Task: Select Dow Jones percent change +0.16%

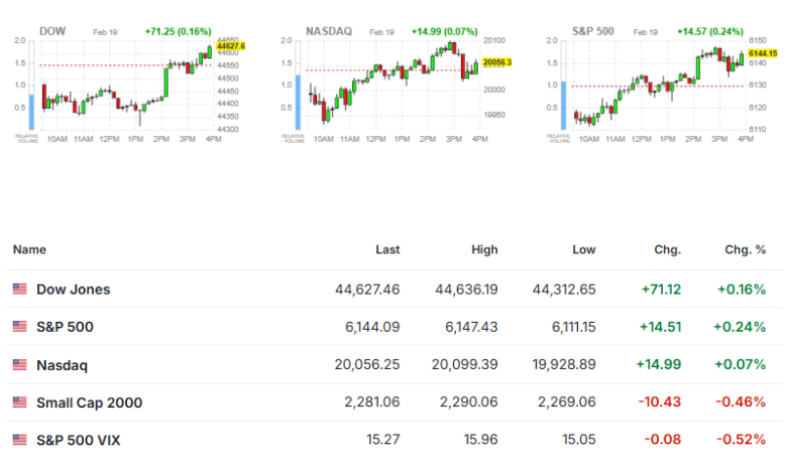Action: pyautogui.click(x=741, y=290)
